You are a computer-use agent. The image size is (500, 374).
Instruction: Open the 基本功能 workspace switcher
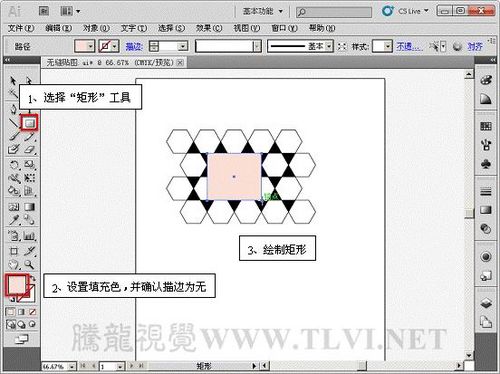[x=263, y=11]
